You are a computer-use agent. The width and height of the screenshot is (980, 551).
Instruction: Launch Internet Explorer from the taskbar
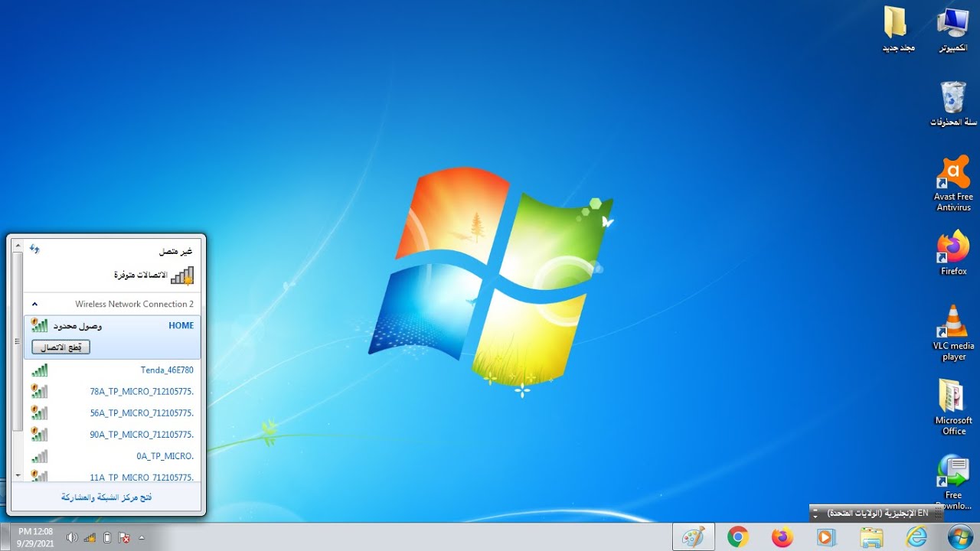[916, 536]
